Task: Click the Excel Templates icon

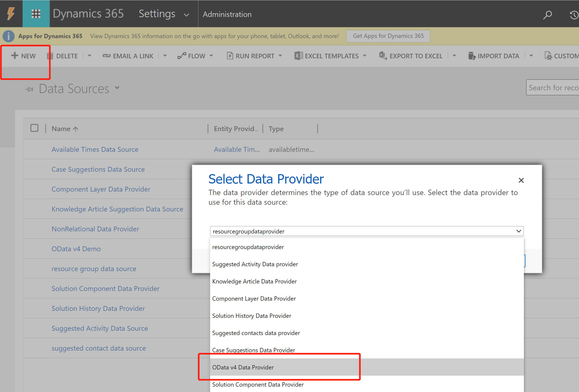Action: pos(298,56)
